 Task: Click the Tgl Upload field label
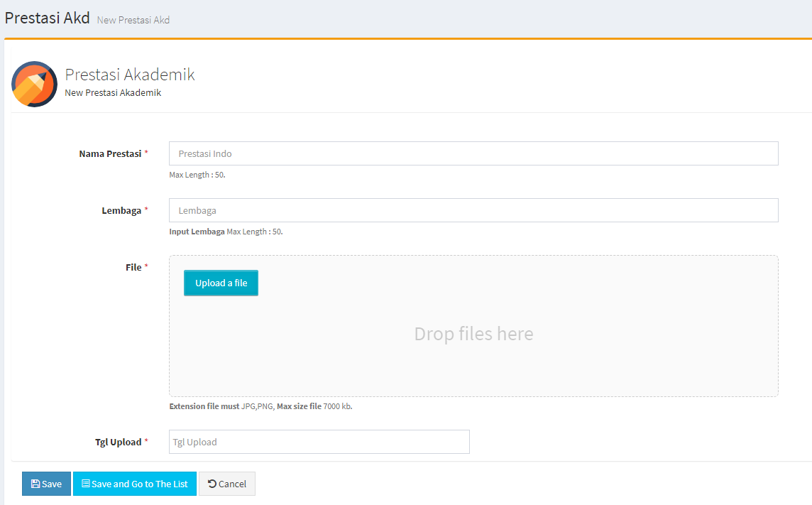pyautogui.click(x=118, y=442)
